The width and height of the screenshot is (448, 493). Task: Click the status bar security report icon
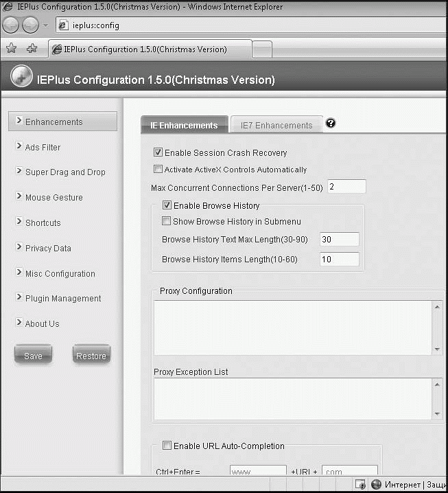coord(360,485)
